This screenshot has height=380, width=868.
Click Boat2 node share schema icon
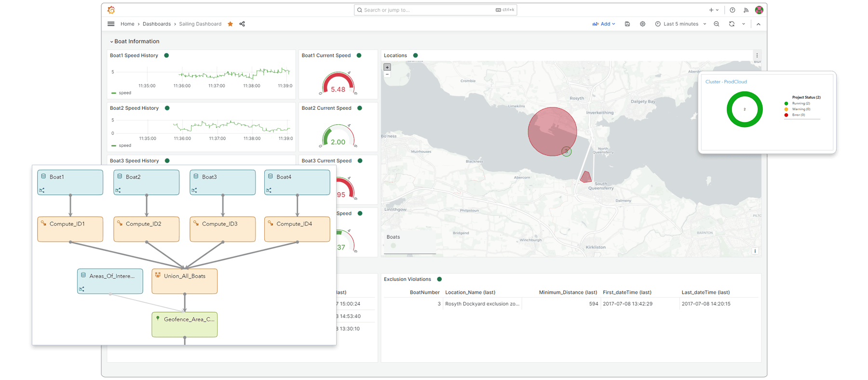point(118,190)
